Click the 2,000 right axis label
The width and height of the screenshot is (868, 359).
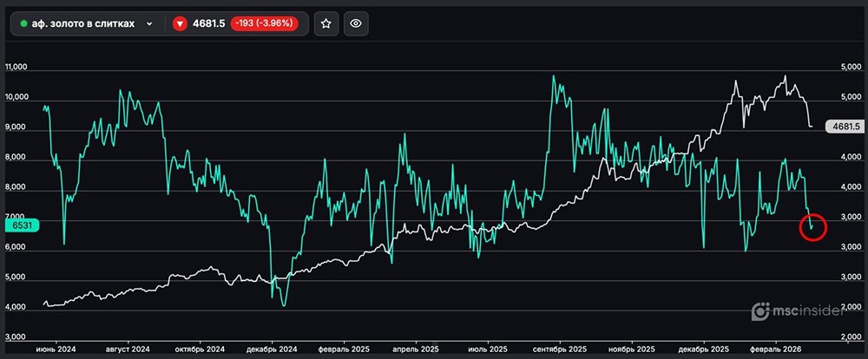point(847,336)
